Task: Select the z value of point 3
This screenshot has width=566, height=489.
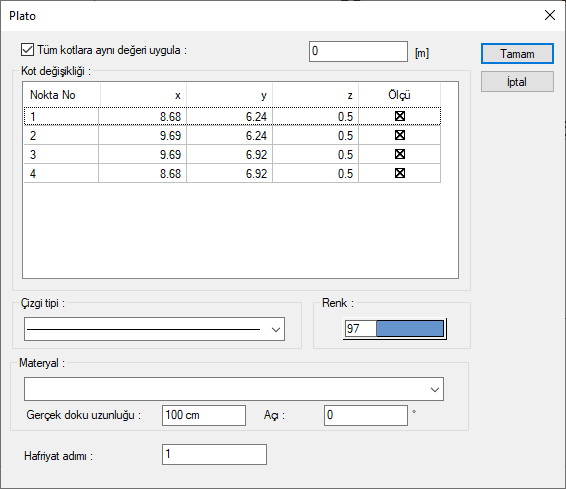Action: 315,154
